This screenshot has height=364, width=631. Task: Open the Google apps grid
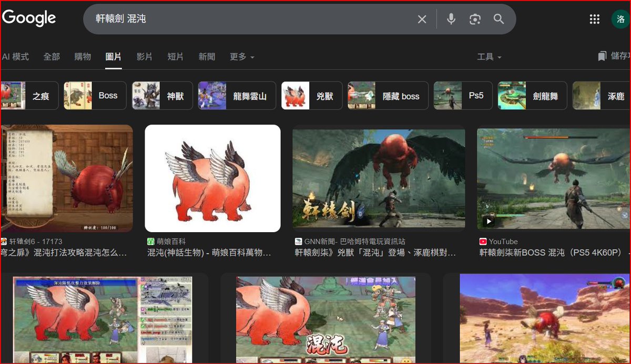[594, 19]
